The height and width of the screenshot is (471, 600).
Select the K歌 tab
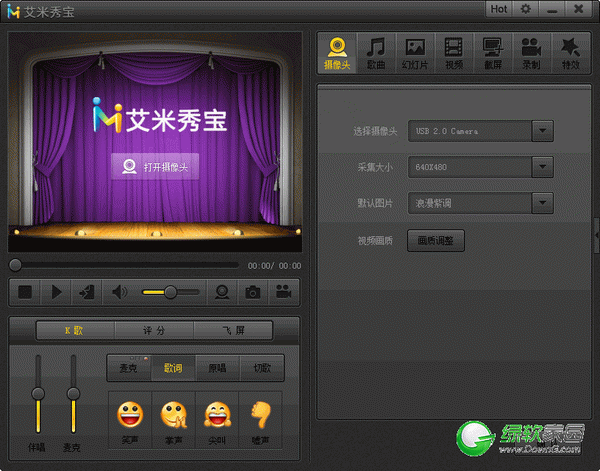tap(75, 330)
